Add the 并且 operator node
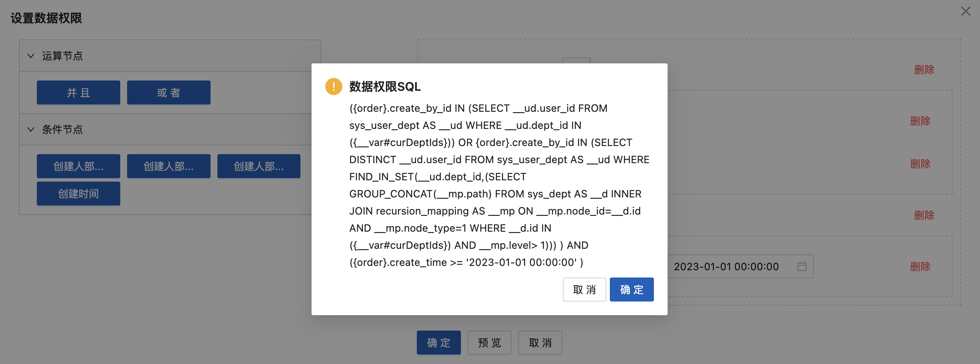This screenshot has width=980, height=364. click(78, 92)
